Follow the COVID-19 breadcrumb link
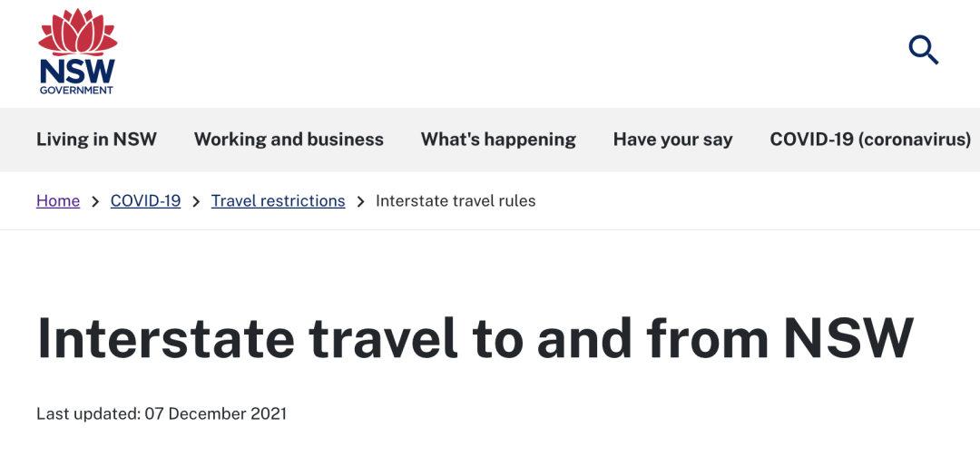The image size is (980, 456). coord(145,201)
